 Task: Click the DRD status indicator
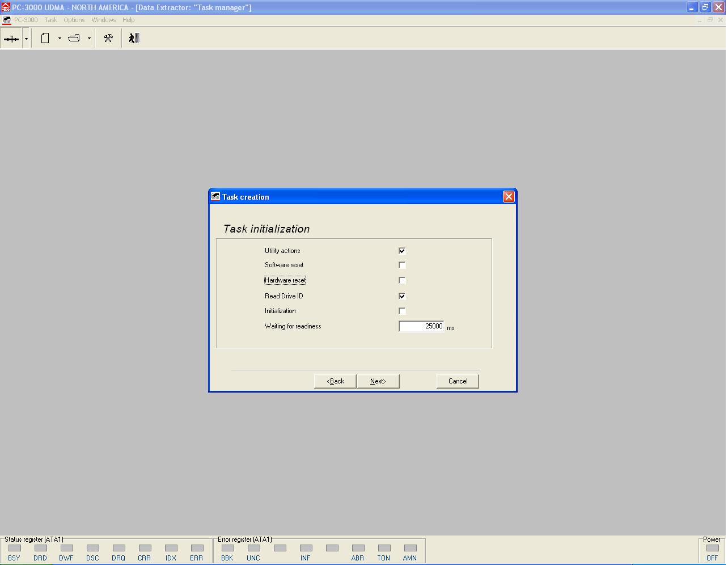[x=40, y=548]
